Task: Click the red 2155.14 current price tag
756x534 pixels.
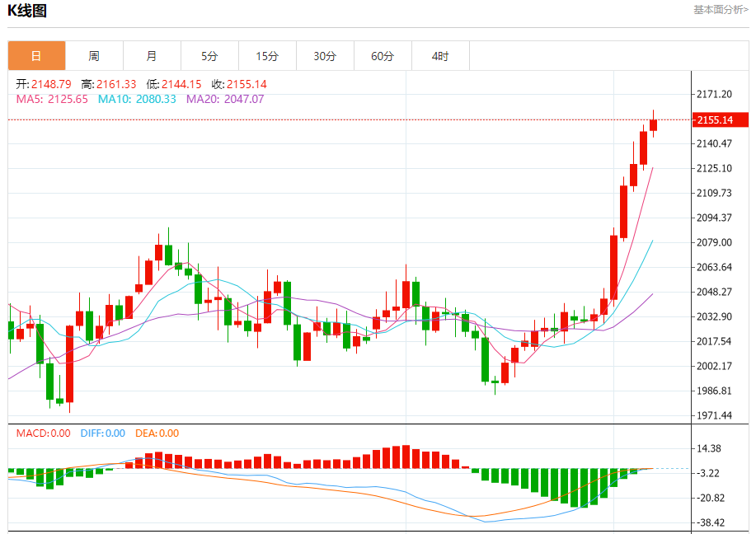Action: point(721,119)
